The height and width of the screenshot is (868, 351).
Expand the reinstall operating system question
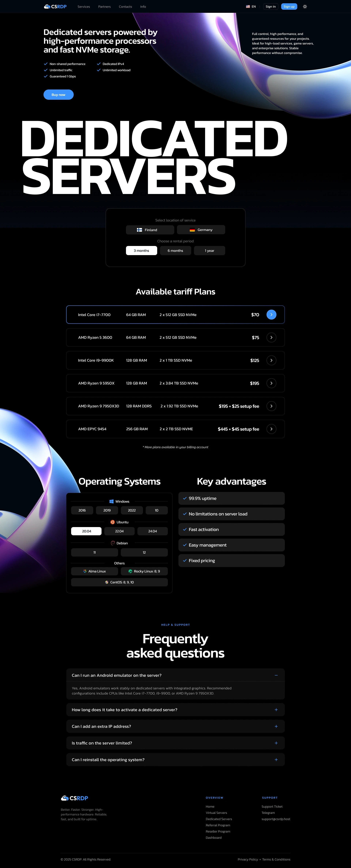click(x=276, y=760)
